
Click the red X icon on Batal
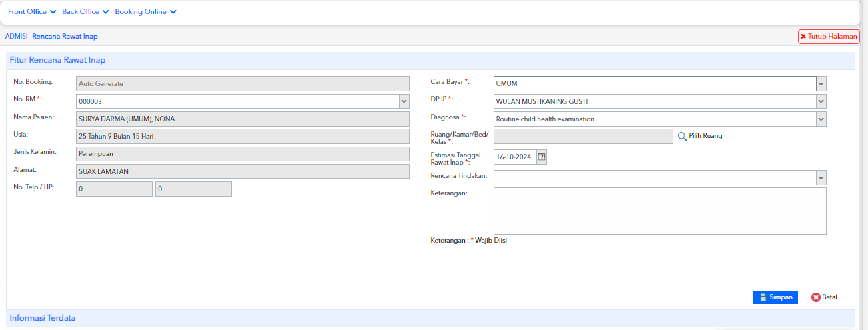[815, 297]
